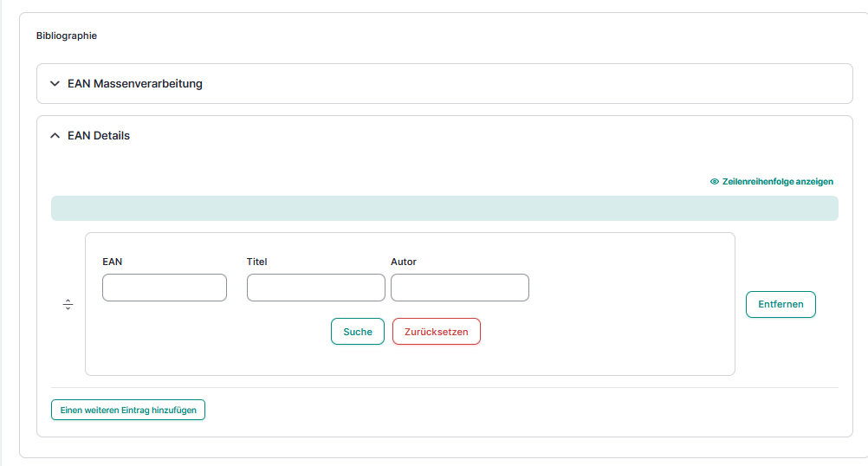Click the Bibliographie heading
Image resolution: width=868 pixels, height=466 pixels.
pyautogui.click(x=67, y=36)
